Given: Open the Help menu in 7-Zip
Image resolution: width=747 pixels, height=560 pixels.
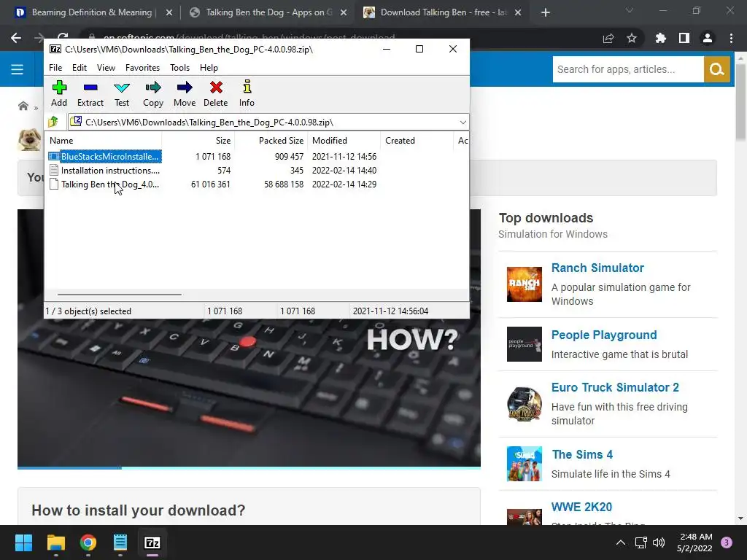Looking at the screenshot, I should pyautogui.click(x=209, y=68).
